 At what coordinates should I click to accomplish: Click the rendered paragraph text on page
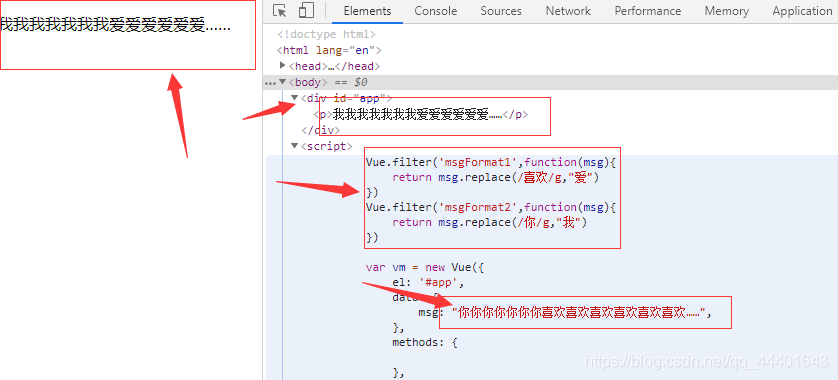click(115, 25)
